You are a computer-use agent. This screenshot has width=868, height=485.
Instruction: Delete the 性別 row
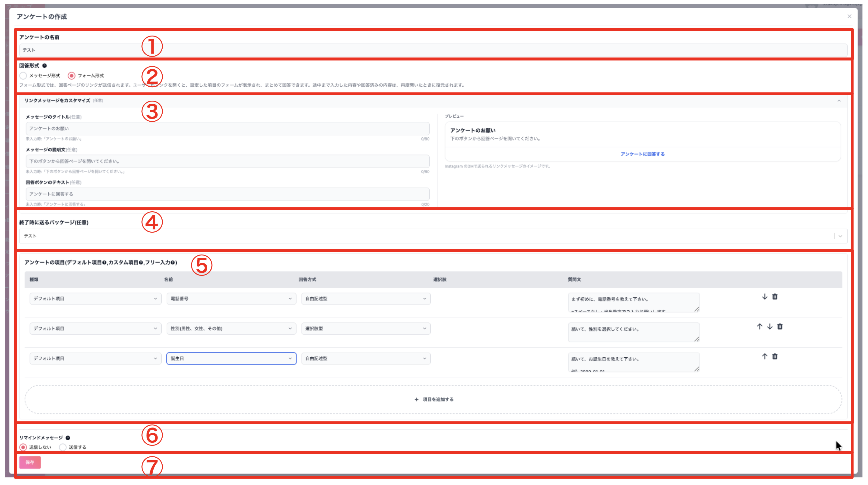[780, 326]
